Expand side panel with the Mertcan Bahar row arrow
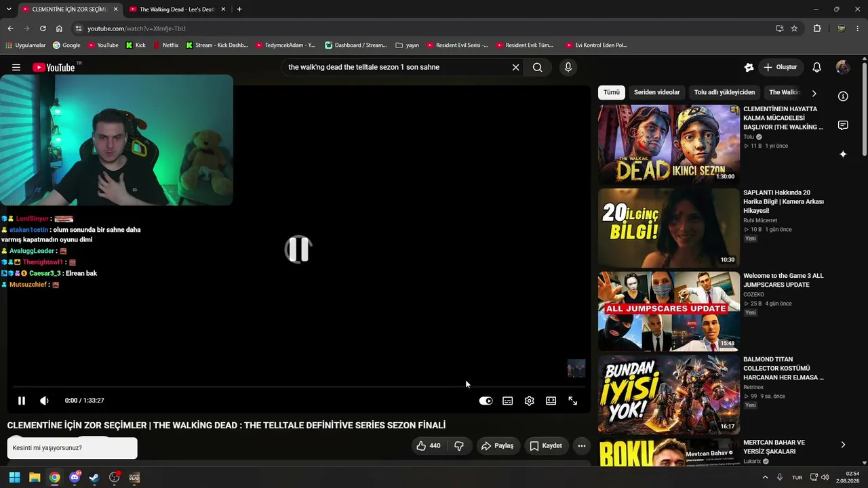This screenshot has height=488, width=868. [x=843, y=445]
